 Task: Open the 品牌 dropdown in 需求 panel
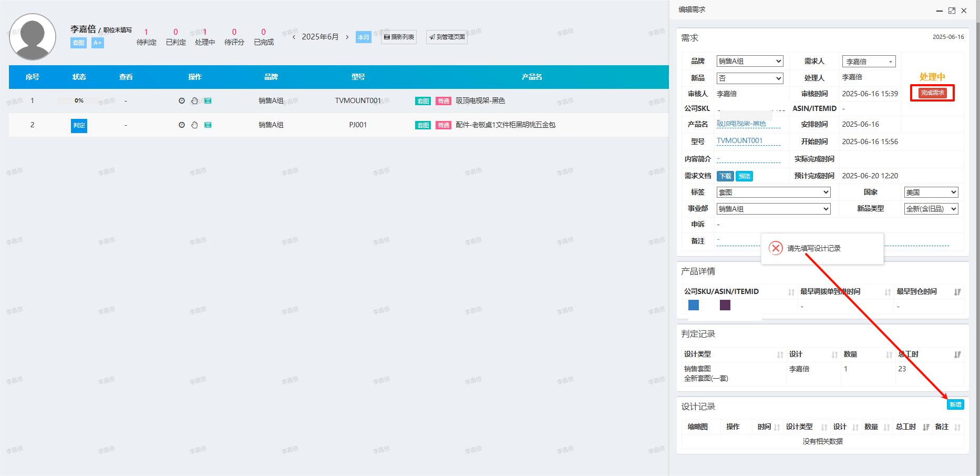coord(750,62)
